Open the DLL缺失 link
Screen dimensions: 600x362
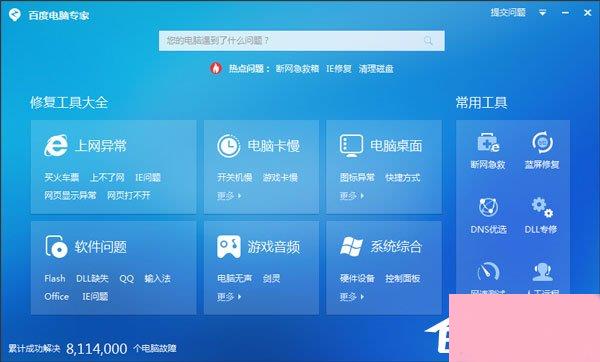(92, 279)
